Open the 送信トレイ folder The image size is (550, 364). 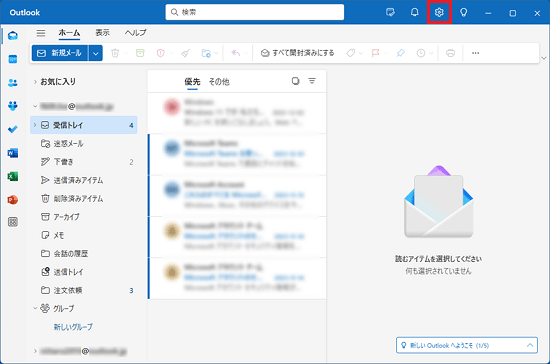point(84,272)
